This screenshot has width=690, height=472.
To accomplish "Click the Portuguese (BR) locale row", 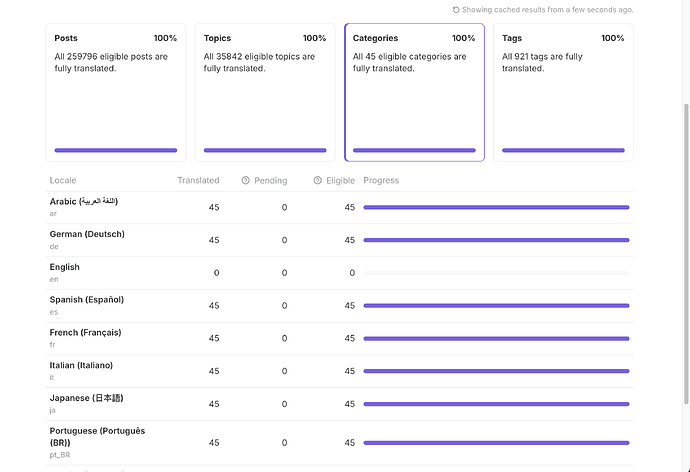I will pyautogui.click(x=339, y=443).
